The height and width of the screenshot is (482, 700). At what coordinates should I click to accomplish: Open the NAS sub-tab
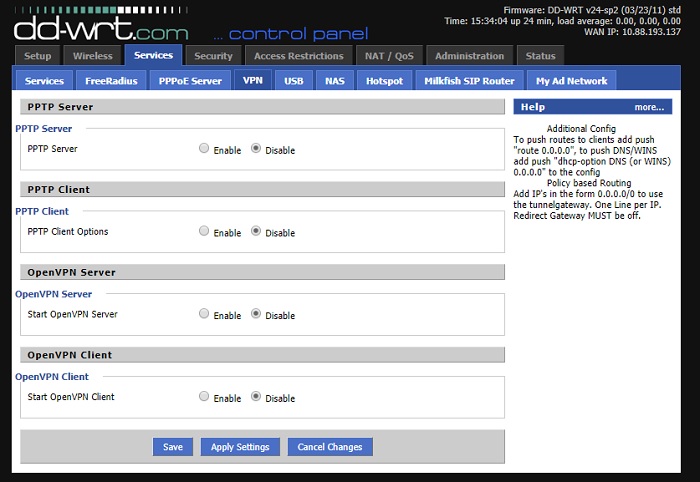pyautogui.click(x=335, y=81)
